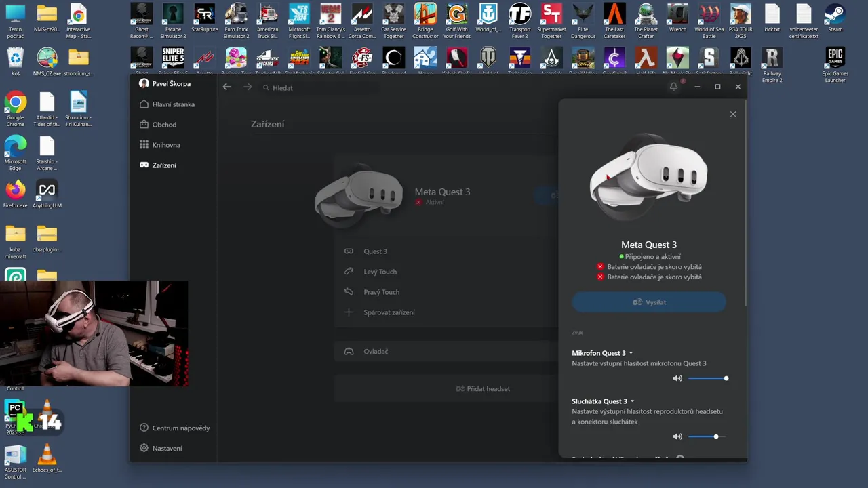Image resolution: width=868 pixels, height=488 pixels.
Task: Go to Knihovna library section
Action: click(160, 145)
